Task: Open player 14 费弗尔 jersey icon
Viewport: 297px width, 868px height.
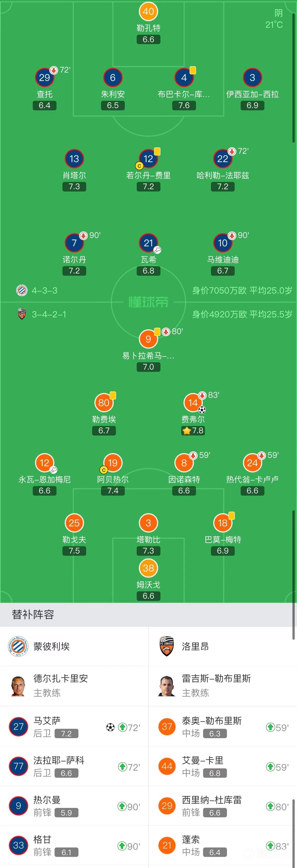Action: tap(193, 403)
